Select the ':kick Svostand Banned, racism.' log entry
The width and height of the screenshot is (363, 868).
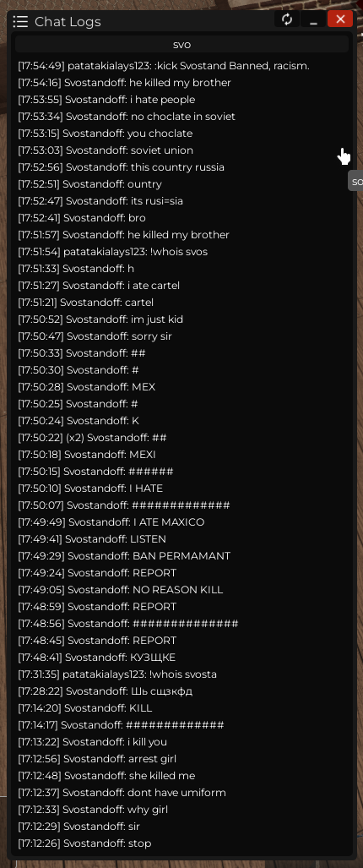pos(164,66)
